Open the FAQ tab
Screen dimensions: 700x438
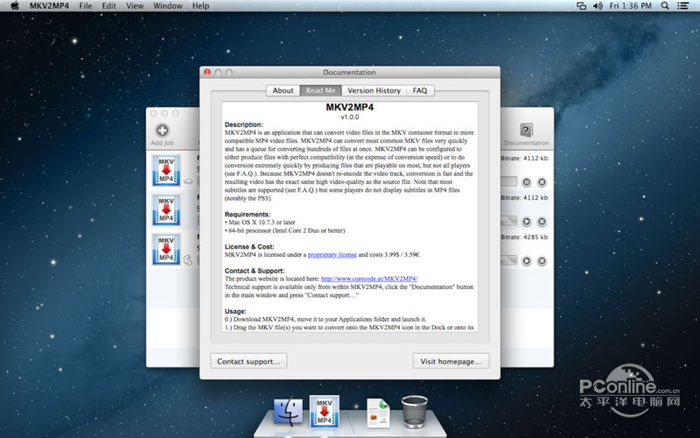point(420,91)
